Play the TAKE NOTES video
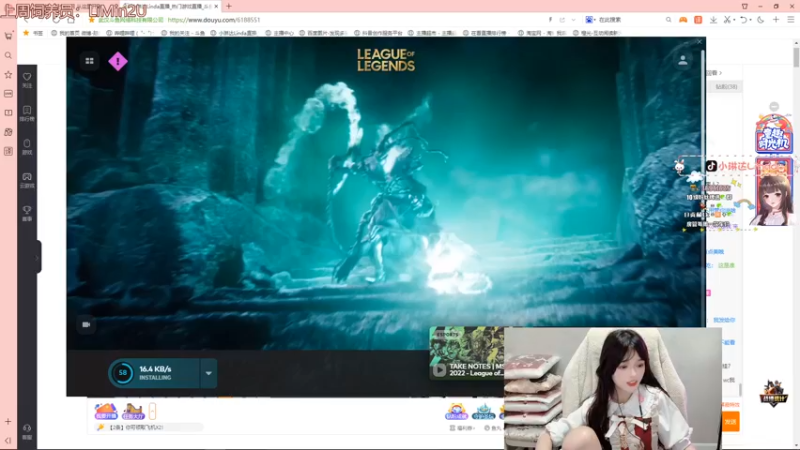This screenshot has width=800, height=450. (439, 370)
